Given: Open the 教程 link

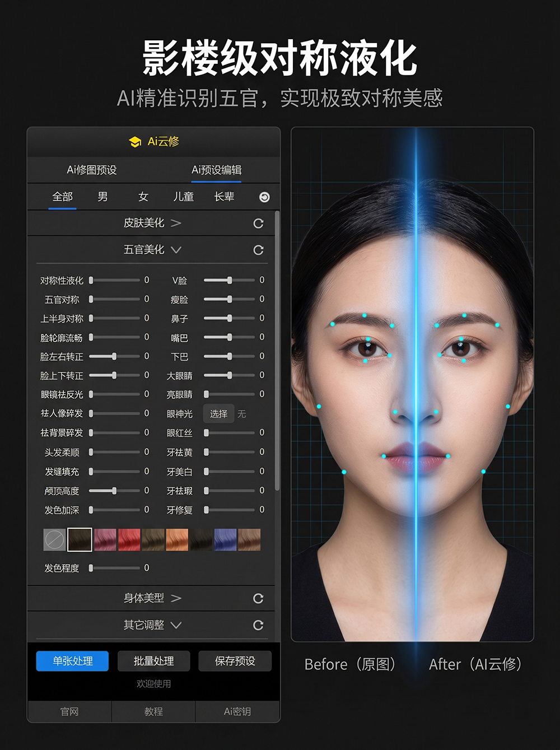Looking at the screenshot, I should coord(153,711).
